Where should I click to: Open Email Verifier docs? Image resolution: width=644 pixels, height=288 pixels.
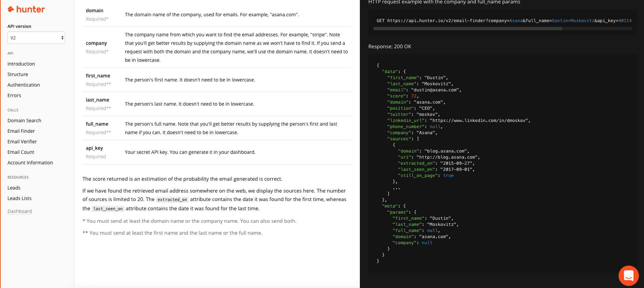(x=22, y=142)
